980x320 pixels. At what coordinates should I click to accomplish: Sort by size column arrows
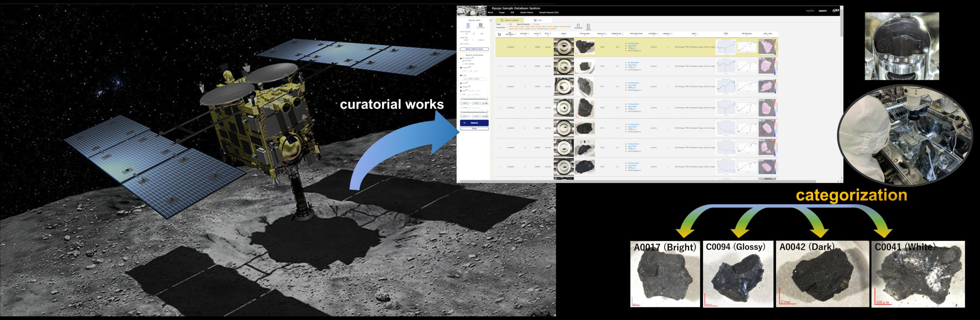[606, 34]
